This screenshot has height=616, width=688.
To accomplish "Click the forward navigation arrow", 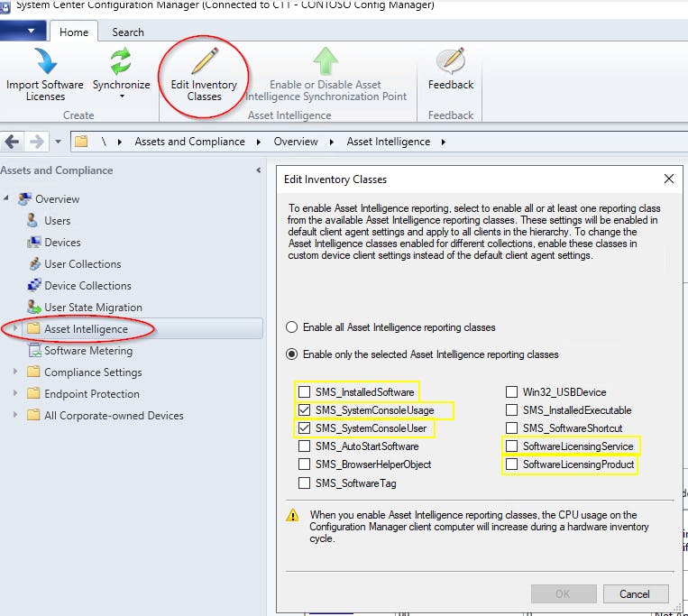I will click(37, 142).
